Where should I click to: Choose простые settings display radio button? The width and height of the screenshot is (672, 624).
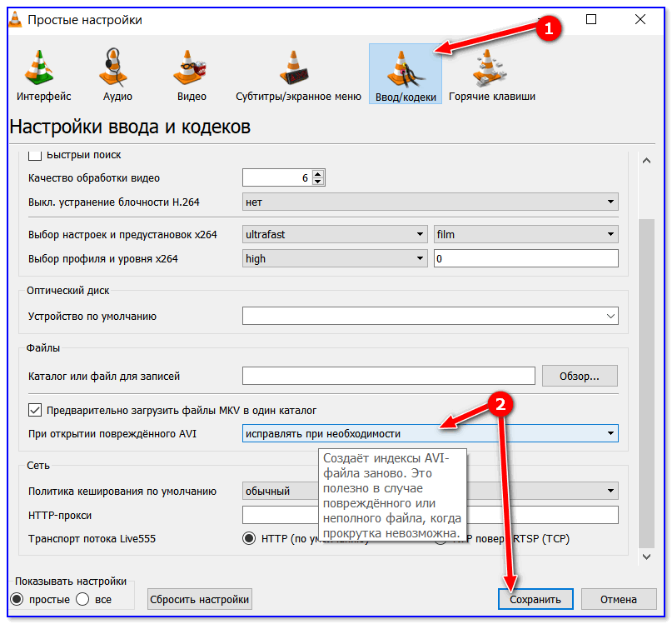point(17,599)
